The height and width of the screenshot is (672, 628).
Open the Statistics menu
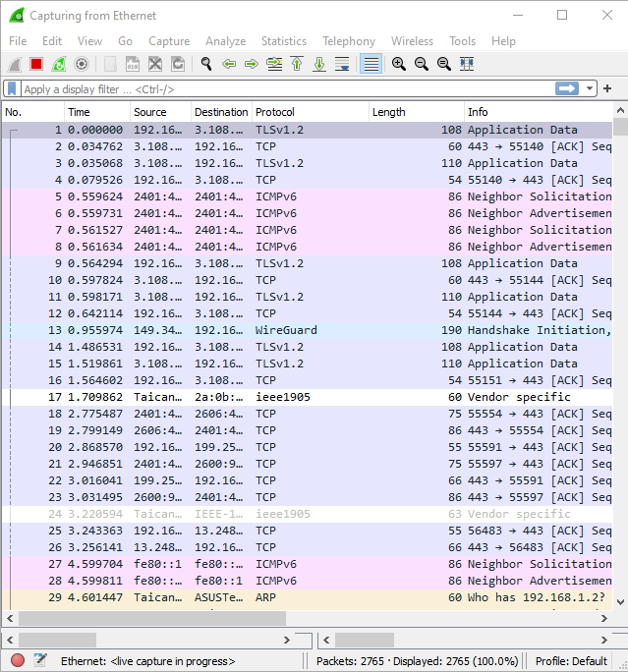[283, 41]
